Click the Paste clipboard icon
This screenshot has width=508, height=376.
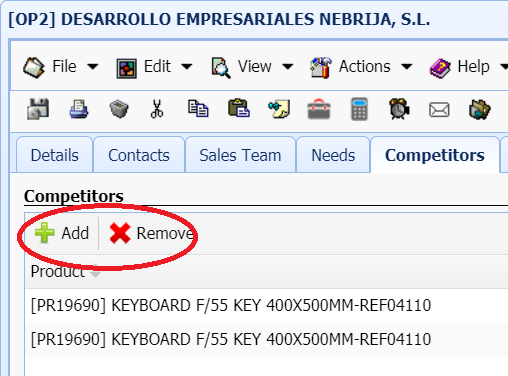click(x=239, y=108)
